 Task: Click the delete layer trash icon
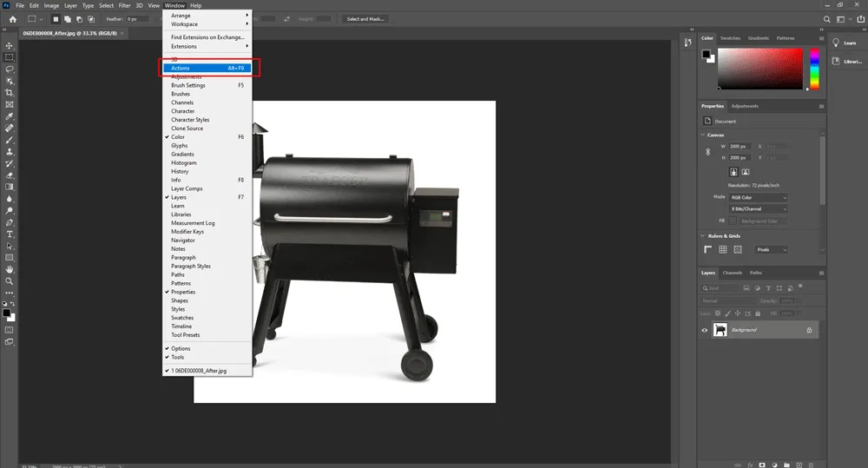811,465
